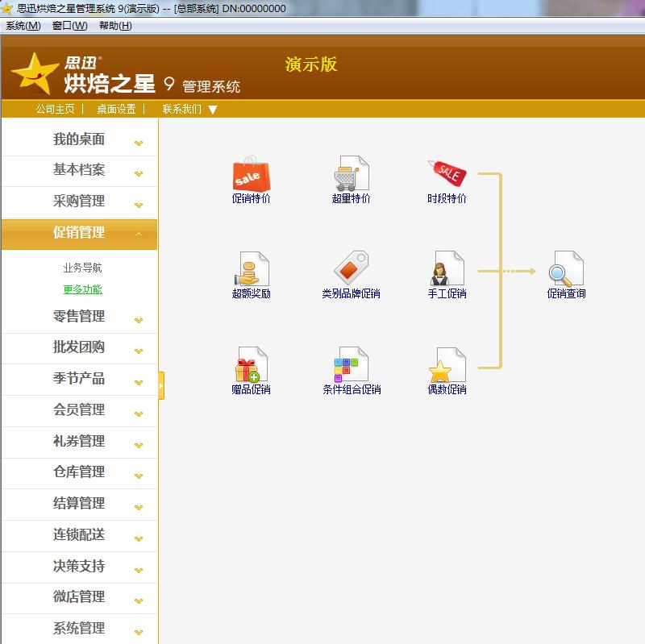Click the 促销特价 text label
645x644 pixels.
[251, 198]
